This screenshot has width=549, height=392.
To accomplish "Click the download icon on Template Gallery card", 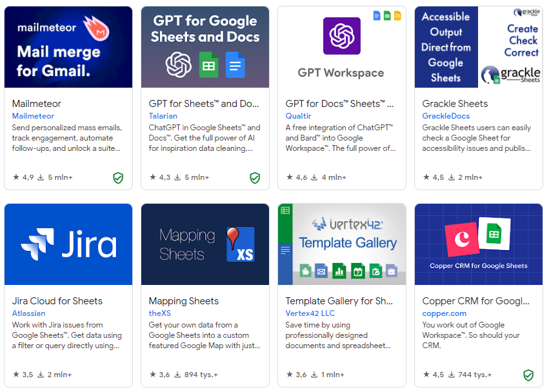I will coord(314,375).
